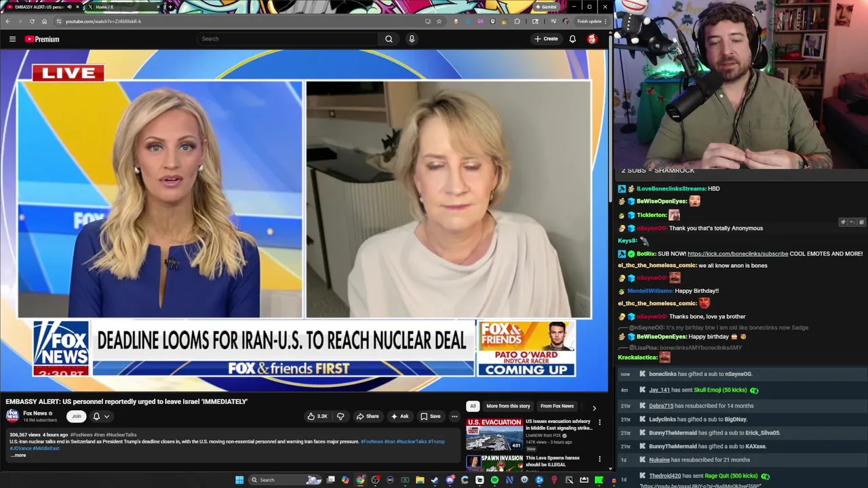Click the Save button
The height and width of the screenshot is (488, 868).
click(430, 416)
